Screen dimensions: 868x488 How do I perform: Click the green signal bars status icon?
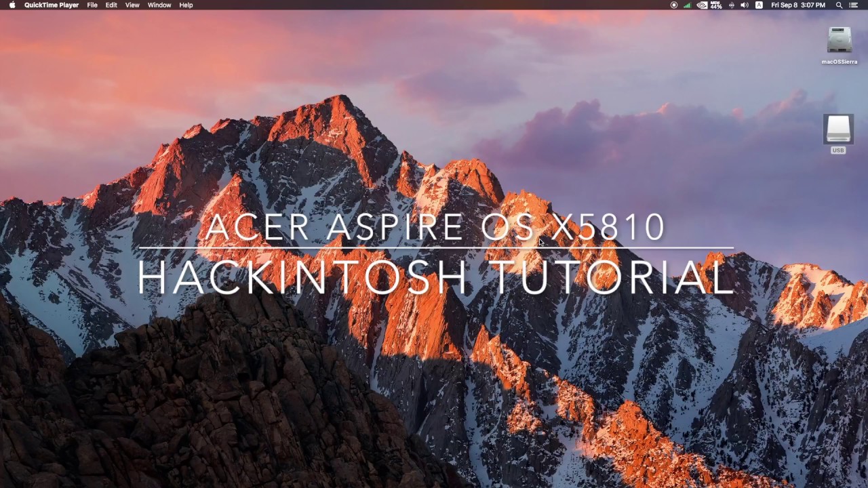(688, 5)
